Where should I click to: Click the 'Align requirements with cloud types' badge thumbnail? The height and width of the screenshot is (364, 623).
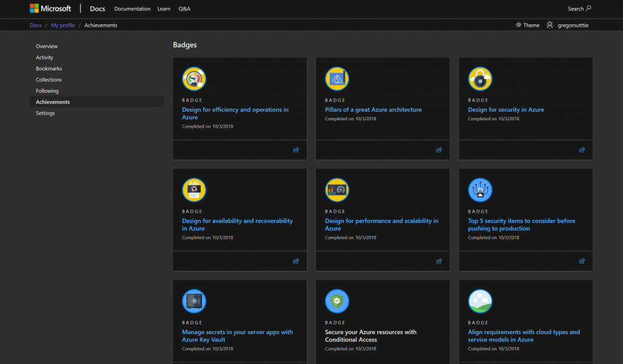tap(480, 301)
